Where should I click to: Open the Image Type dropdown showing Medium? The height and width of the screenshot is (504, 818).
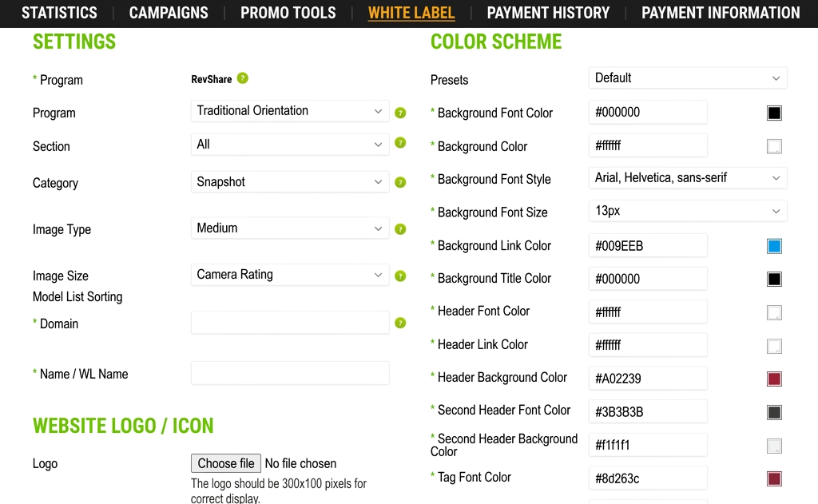[290, 228]
